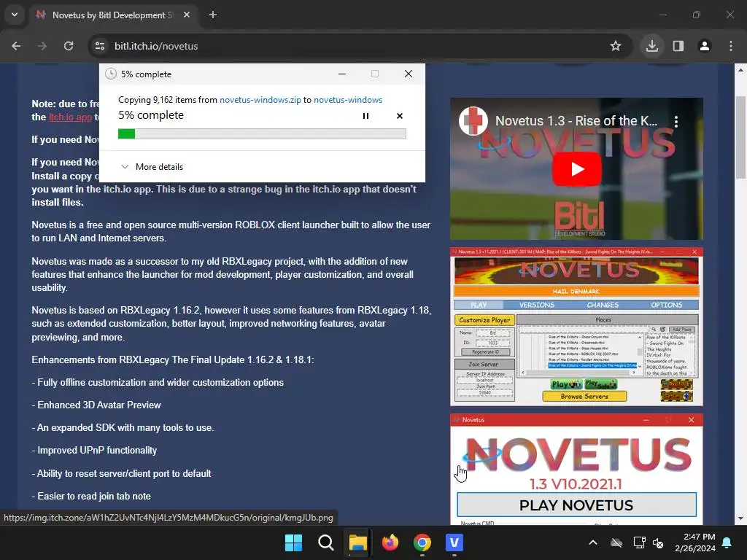Click the itch.io app link
The width and height of the screenshot is (747, 560).
point(71,117)
